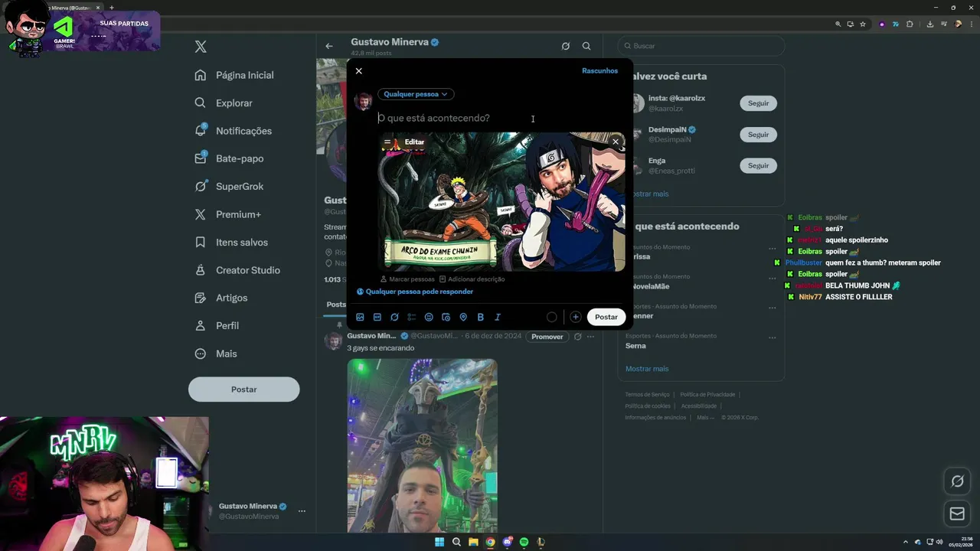980x551 pixels.
Task: Open 'Qualquer pessoa pode responder' reply settings
Action: (x=415, y=292)
